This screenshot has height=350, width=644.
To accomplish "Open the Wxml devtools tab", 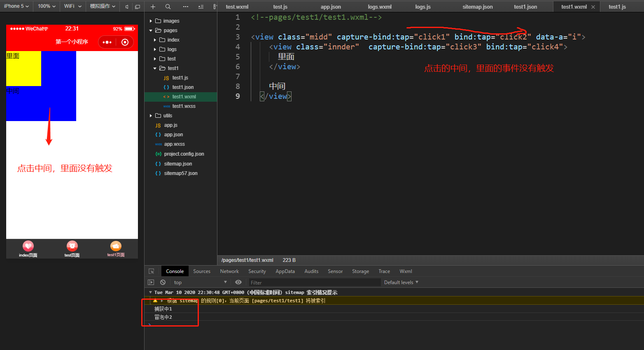I will (406, 271).
